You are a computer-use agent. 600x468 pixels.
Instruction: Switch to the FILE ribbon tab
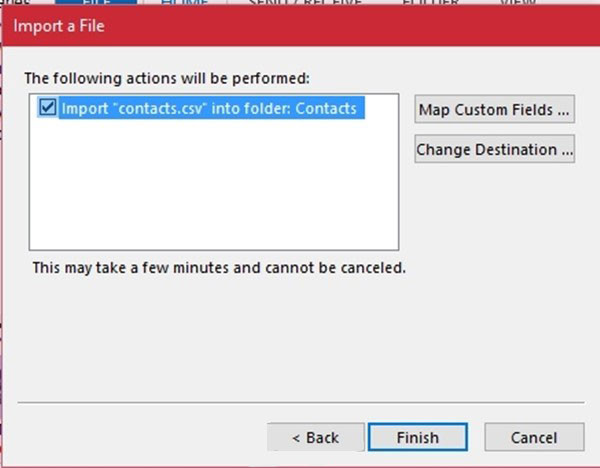[96, 2]
